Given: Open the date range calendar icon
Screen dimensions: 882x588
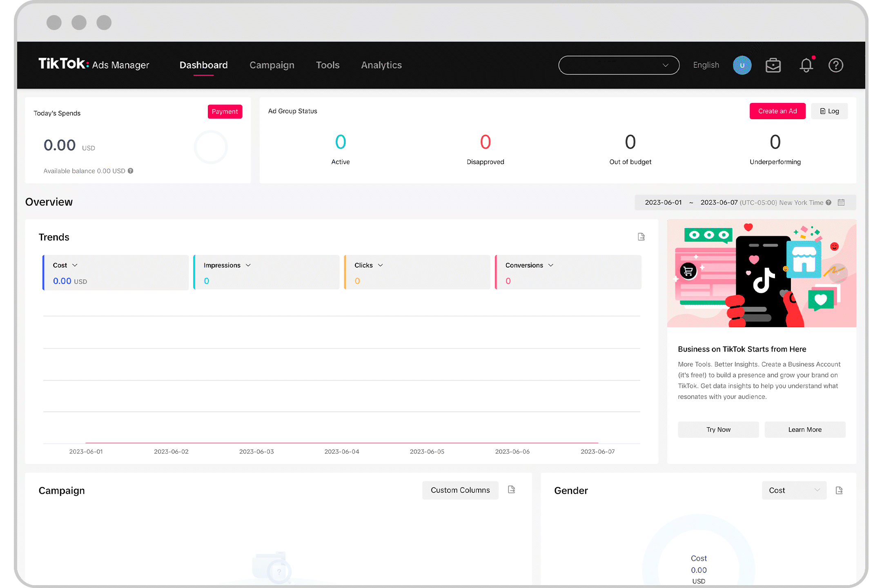Looking at the screenshot, I should [x=841, y=203].
